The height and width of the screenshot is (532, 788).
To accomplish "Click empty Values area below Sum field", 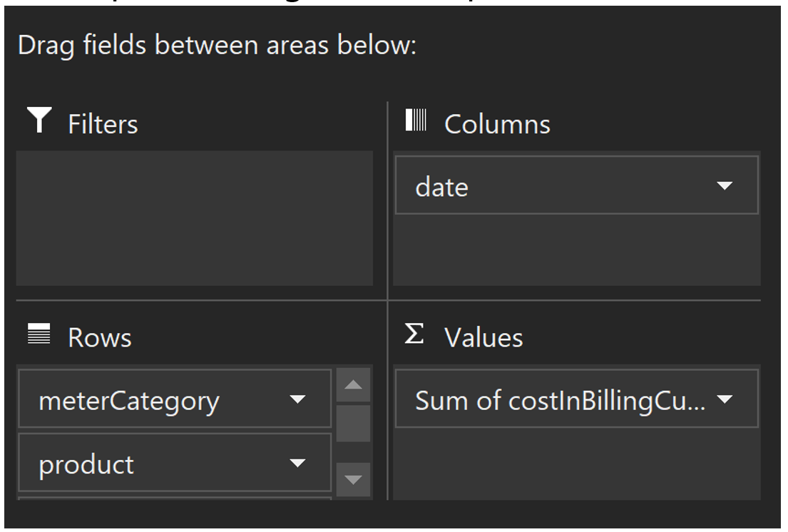I will [576, 464].
